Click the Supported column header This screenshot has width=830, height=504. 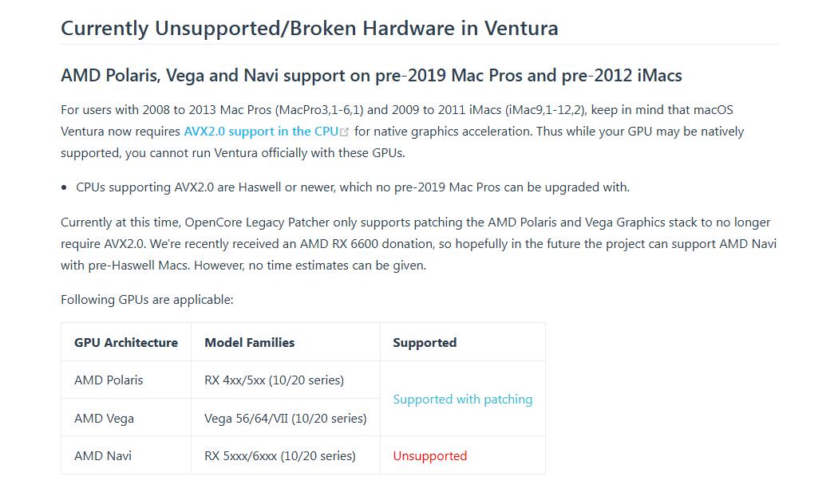(425, 342)
